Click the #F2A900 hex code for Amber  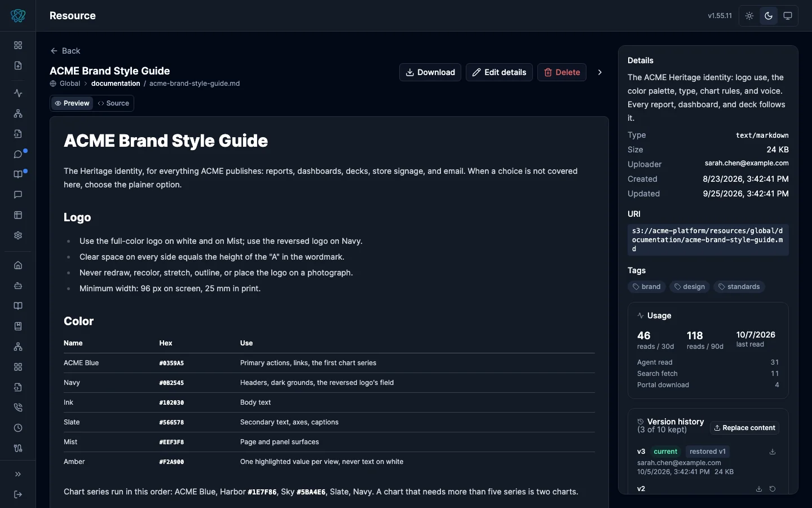[171, 462]
